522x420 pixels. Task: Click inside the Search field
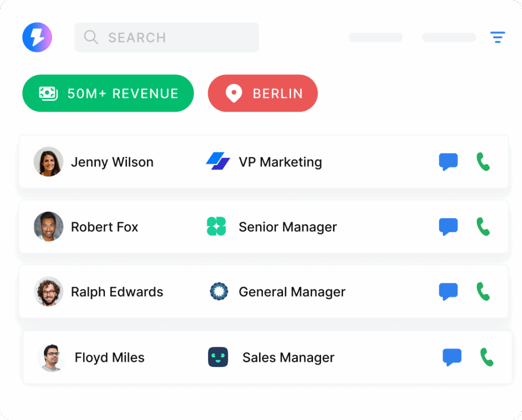(x=167, y=37)
